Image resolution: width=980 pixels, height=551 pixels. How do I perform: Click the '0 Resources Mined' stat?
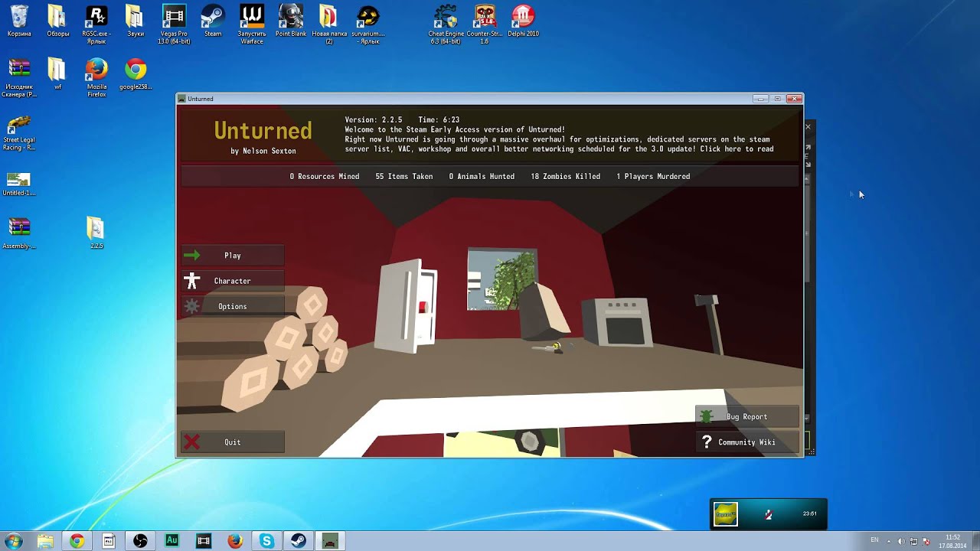324,177
